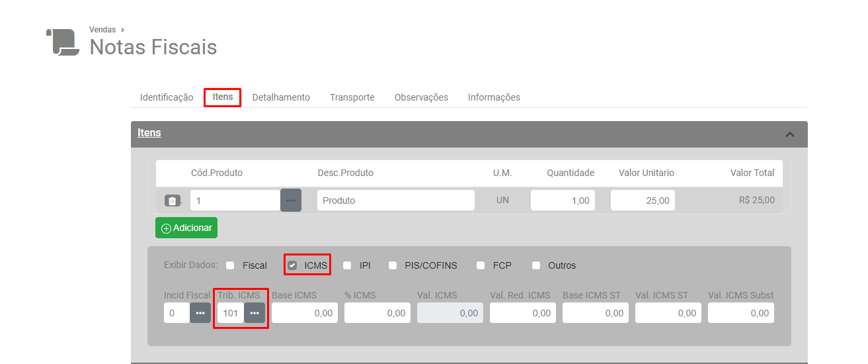The width and height of the screenshot is (868, 364).
Task: Click the Valor Total amount R$ 25,00
Action: 757,201
